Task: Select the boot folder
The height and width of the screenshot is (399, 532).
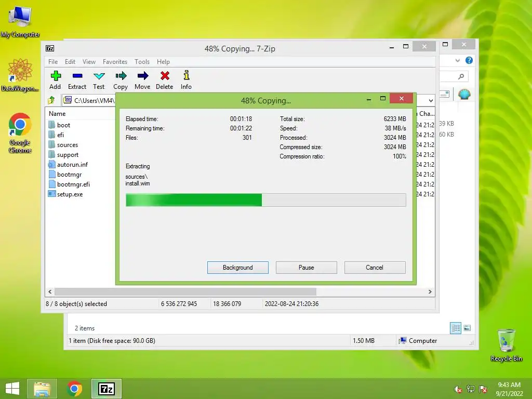Action: coord(59,125)
